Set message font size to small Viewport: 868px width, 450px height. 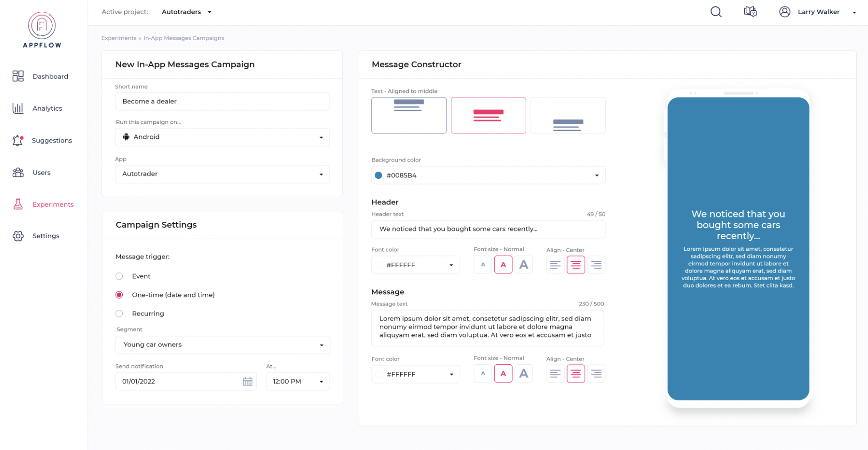pos(483,374)
